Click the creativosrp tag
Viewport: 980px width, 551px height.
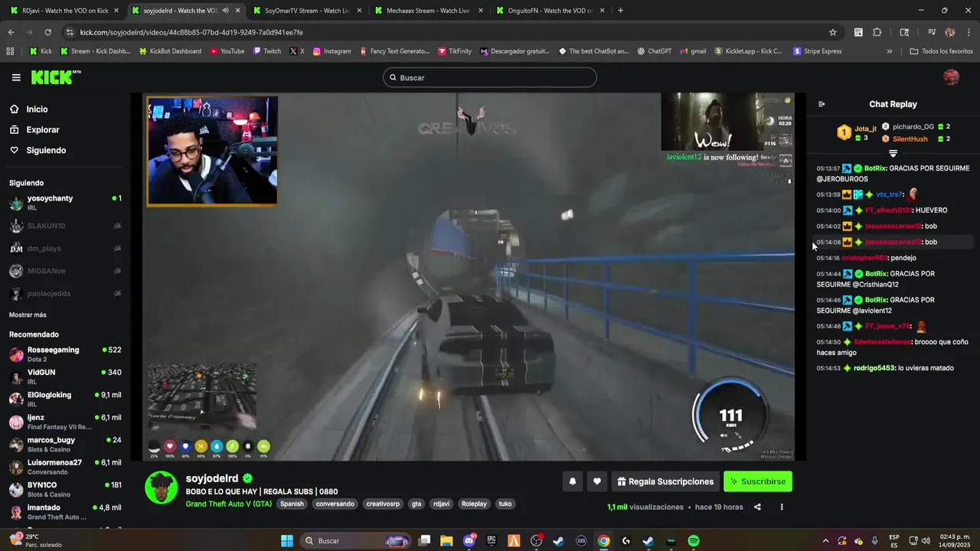pyautogui.click(x=383, y=504)
